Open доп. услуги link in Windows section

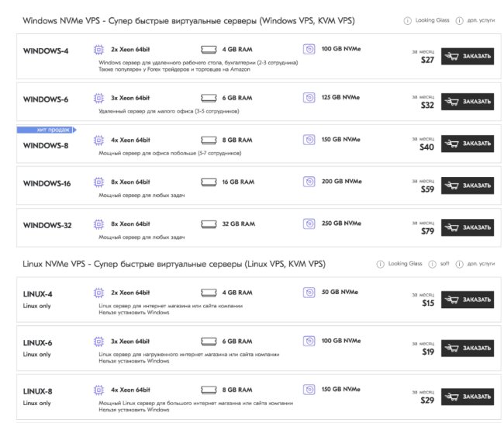click(481, 20)
